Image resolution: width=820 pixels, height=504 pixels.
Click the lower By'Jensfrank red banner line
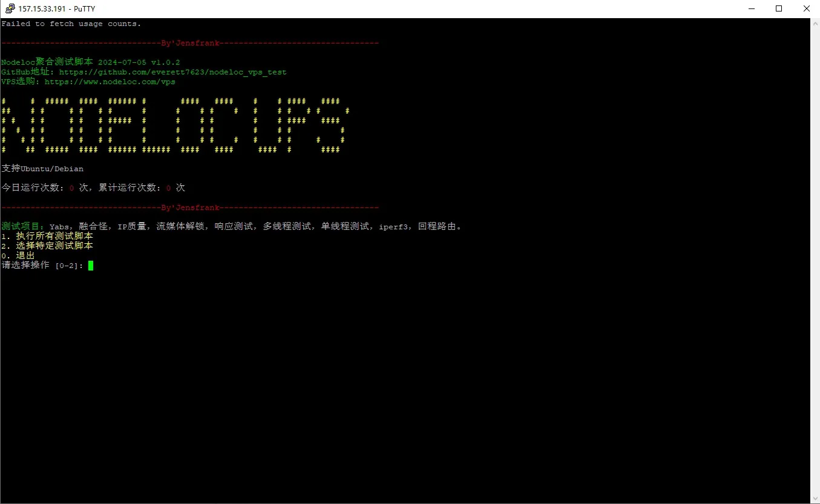[x=190, y=208]
